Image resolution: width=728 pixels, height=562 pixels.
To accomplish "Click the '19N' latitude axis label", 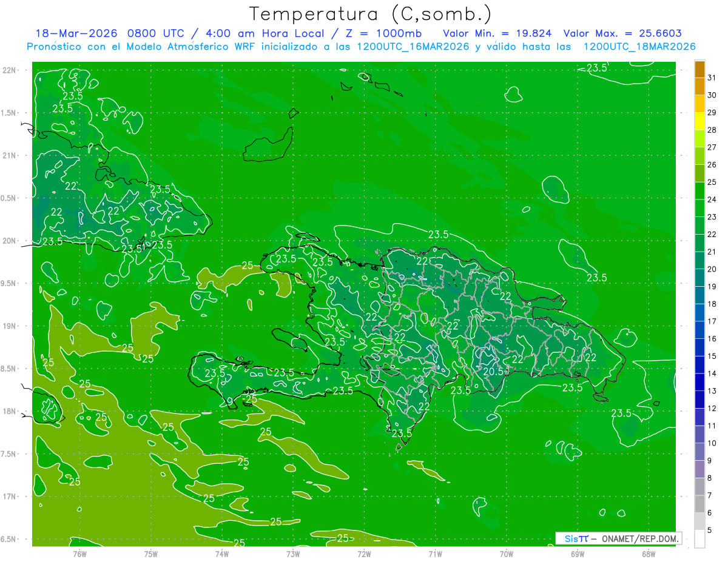I will 9,326.
